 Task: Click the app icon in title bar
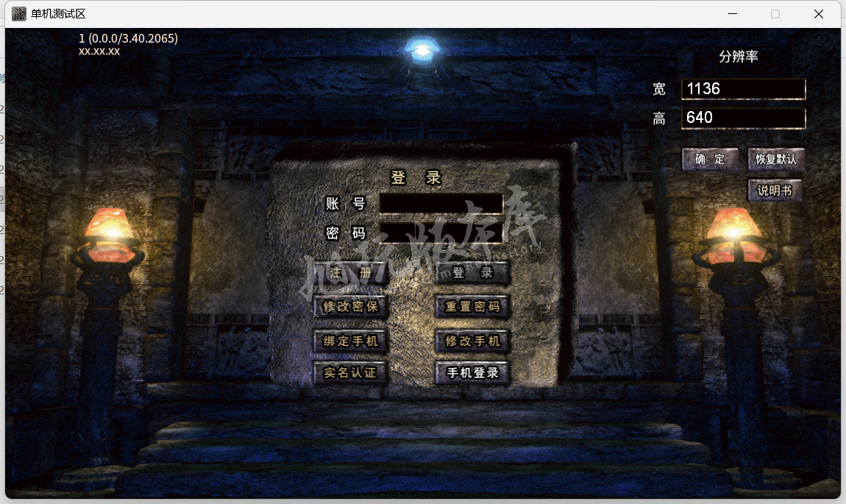click(19, 13)
